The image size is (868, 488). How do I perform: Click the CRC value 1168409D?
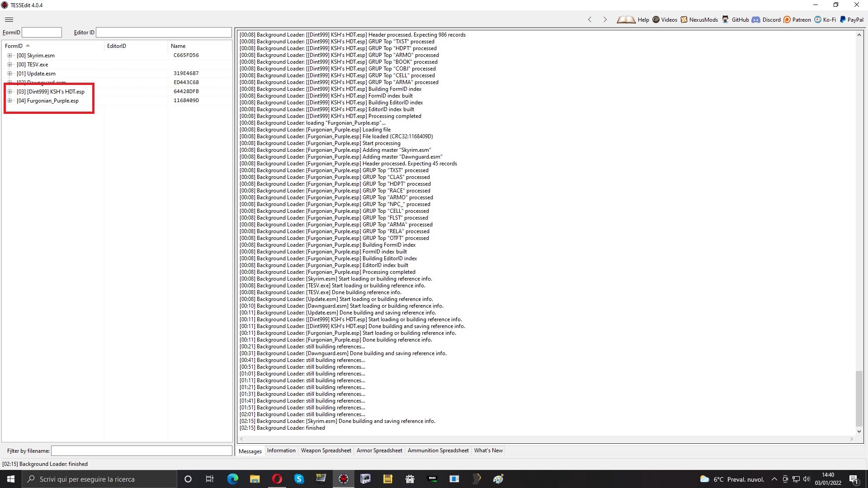click(x=186, y=101)
